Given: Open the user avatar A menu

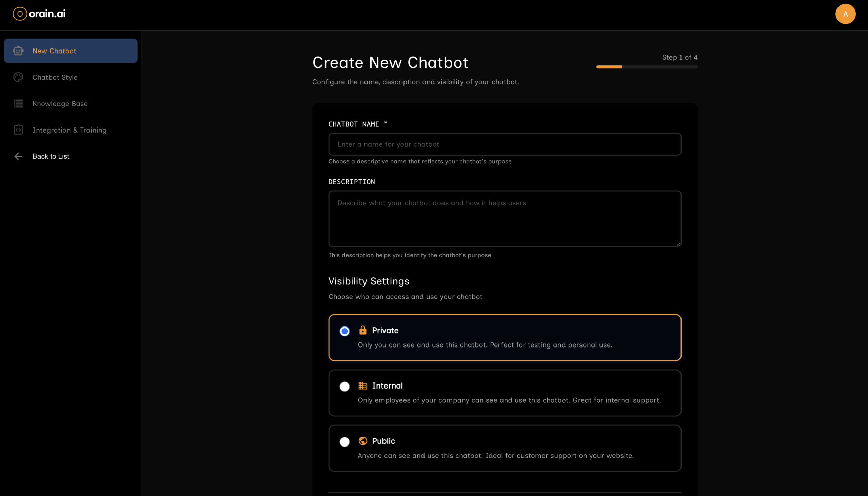Looking at the screenshot, I should (x=845, y=14).
